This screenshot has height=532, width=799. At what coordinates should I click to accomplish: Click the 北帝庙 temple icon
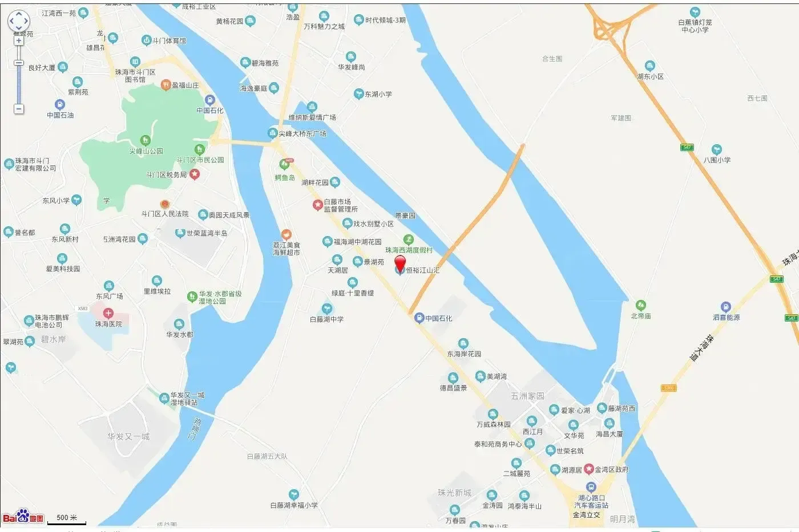coord(641,306)
